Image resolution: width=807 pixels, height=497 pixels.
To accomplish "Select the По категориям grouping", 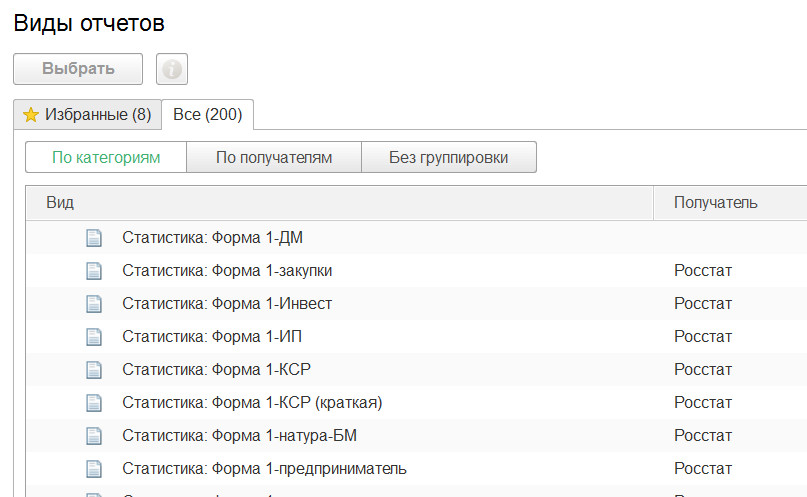I will [106, 157].
